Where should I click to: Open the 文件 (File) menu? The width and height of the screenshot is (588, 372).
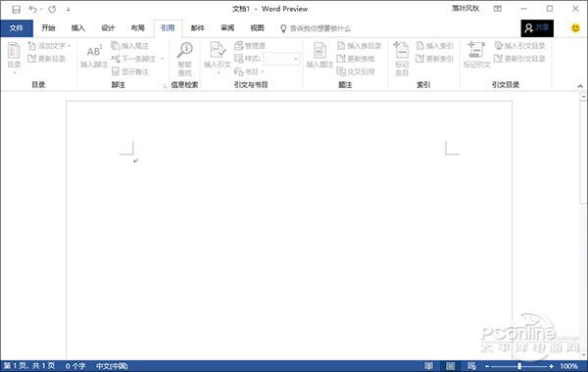[x=17, y=28]
